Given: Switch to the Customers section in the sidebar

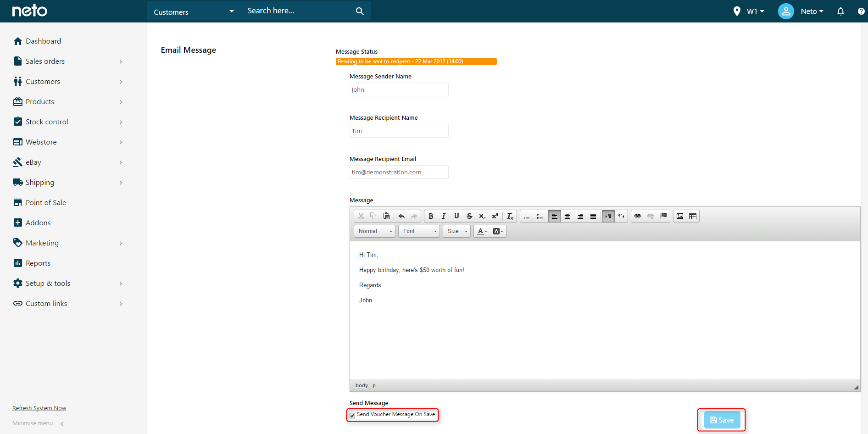Looking at the screenshot, I should point(43,81).
